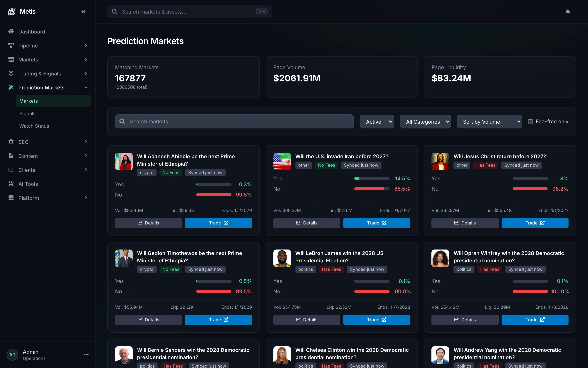Image resolution: width=588 pixels, height=368 pixels.
Task: Trade the U.S. invade Iran market
Action: pyautogui.click(x=376, y=223)
